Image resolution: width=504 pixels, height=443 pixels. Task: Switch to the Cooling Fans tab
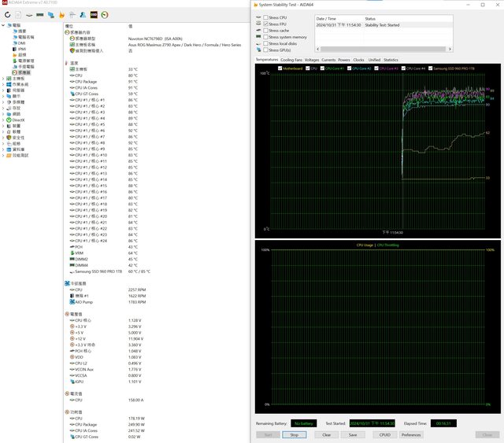pos(291,60)
